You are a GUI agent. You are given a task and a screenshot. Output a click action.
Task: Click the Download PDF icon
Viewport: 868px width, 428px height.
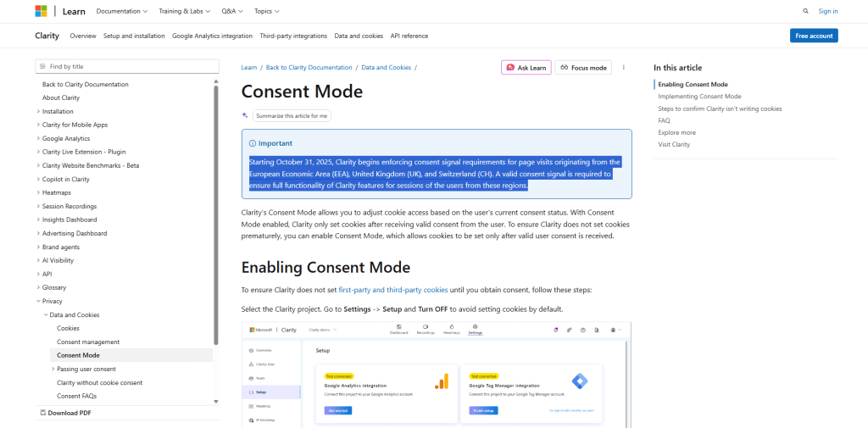click(x=42, y=413)
